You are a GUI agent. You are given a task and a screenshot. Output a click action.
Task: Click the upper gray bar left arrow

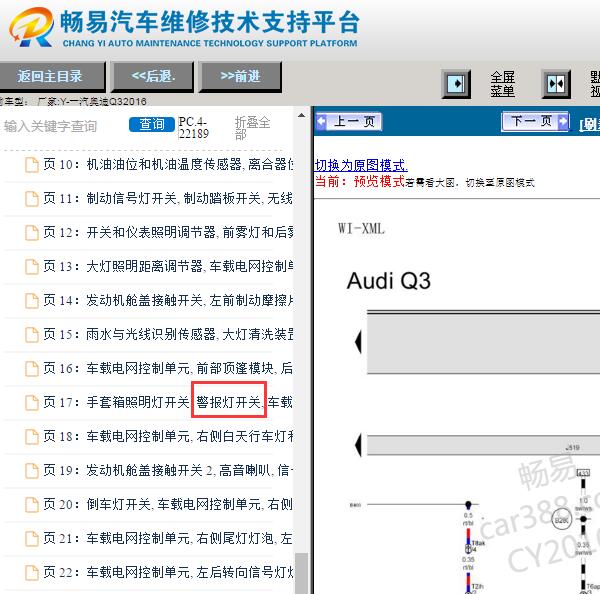(x=359, y=342)
